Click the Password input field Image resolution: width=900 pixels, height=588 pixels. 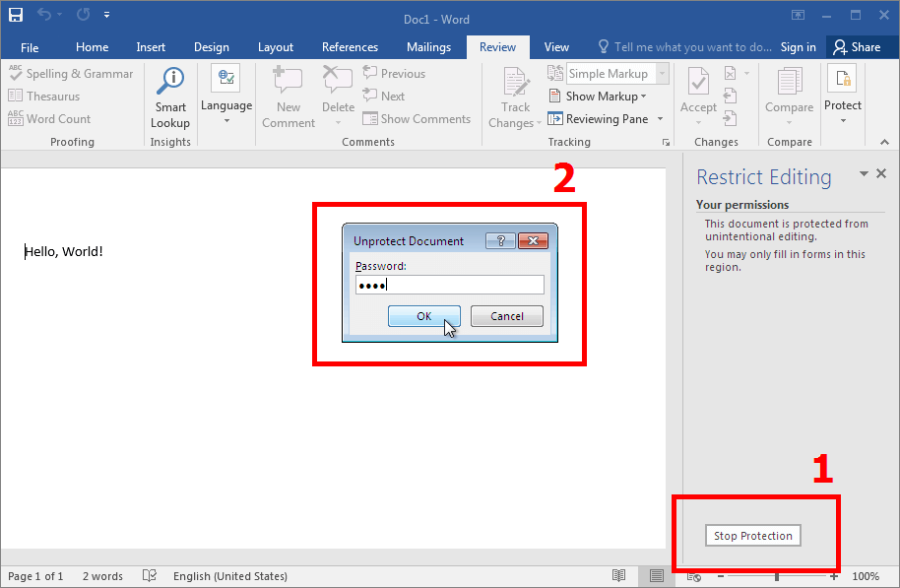[x=449, y=285]
